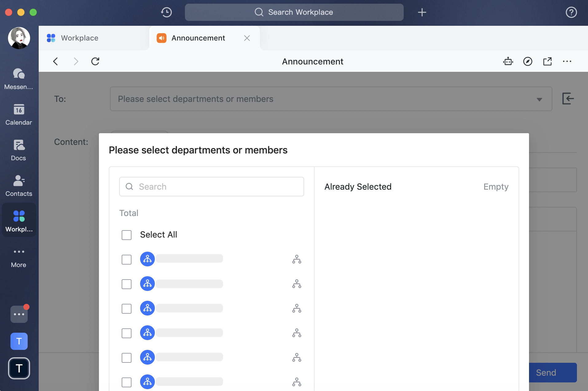Drill into the first department's sub-hierarchy
This screenshot has width=588, height=391.
click(296, 259)
